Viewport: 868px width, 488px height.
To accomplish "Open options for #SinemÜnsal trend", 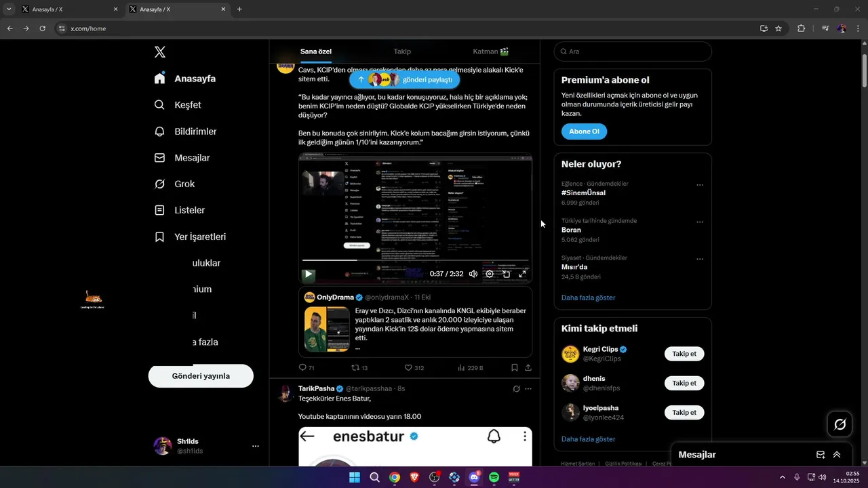I will pyautogui.click(x=700, y=185).
